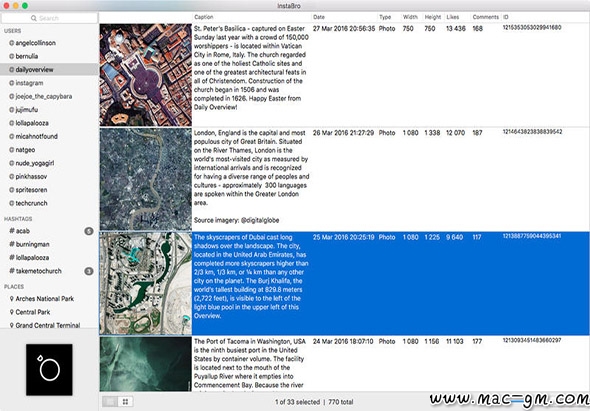Click the likes value 12 070
The image size is (590, 411).
455,133
